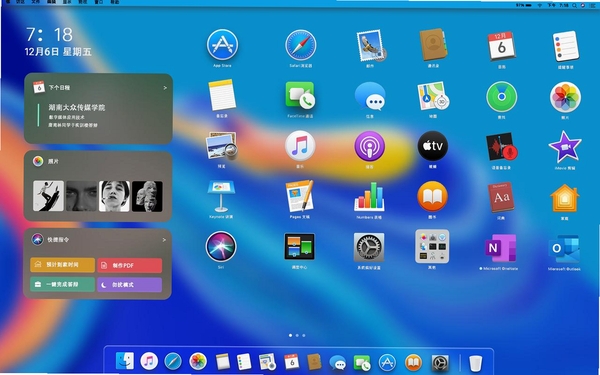Viewport: 600px width, 375px height.
Task: Expand the 下个日程 calendar widget arrow
Action: coord(165,88)
